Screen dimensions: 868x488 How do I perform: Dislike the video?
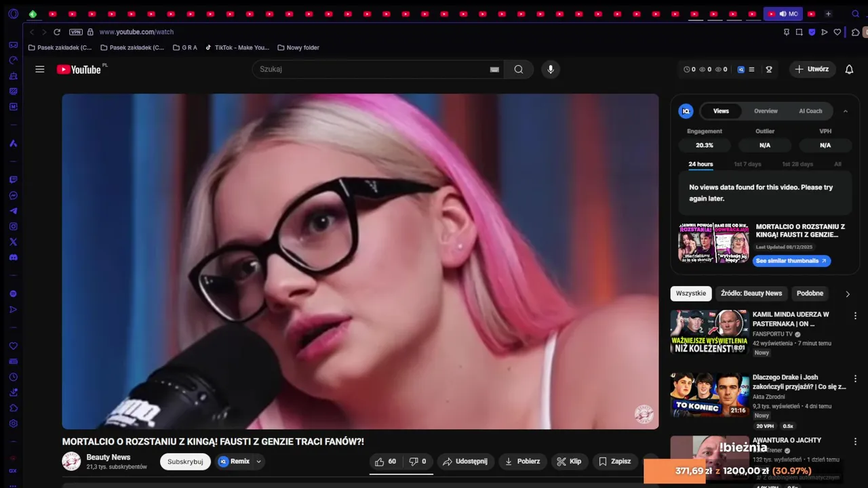click(418, 462)
